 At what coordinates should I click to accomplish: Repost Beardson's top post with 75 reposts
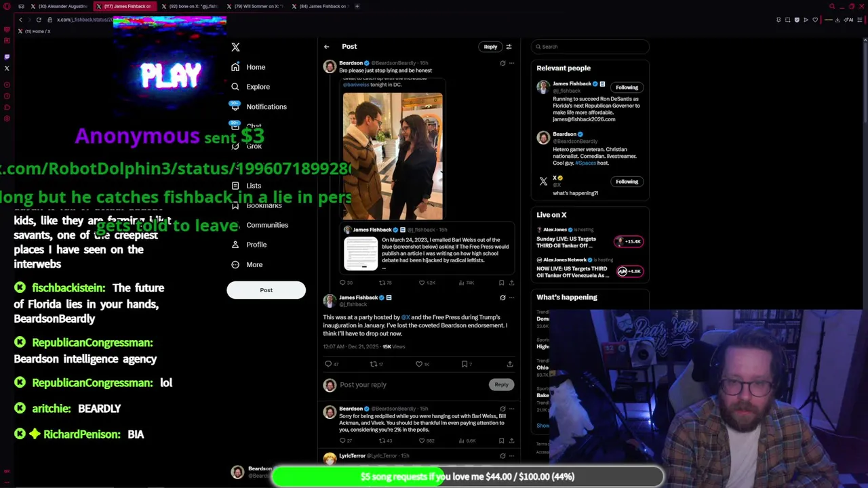384,283
